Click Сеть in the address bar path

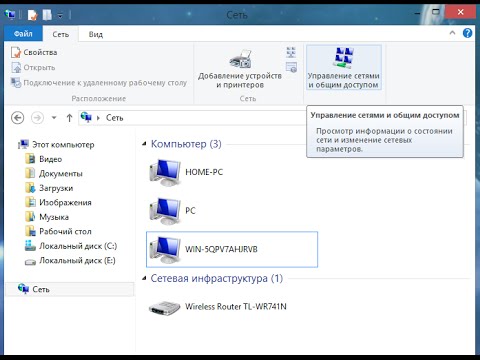[114, 118]
